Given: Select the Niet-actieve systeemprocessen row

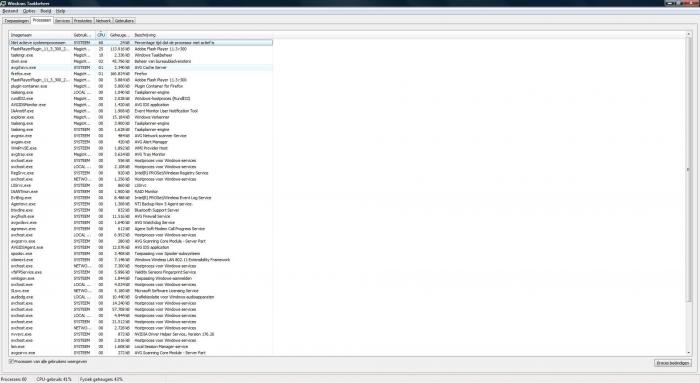Looking at the screenshot, I should [x=141, y=43].
